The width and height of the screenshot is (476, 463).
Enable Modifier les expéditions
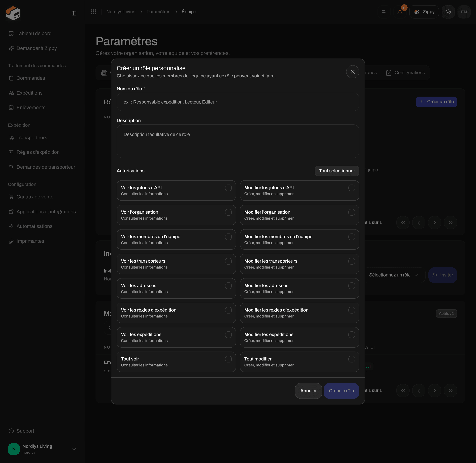(x=352, y=335)
